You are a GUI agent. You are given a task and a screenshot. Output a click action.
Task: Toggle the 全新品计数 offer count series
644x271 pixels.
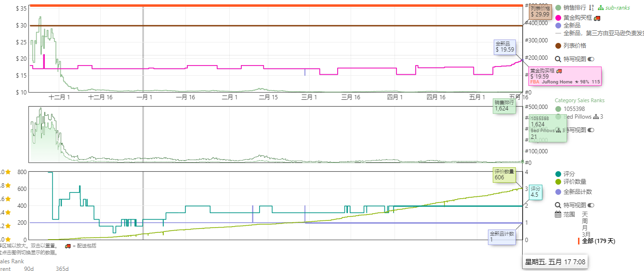574,192
